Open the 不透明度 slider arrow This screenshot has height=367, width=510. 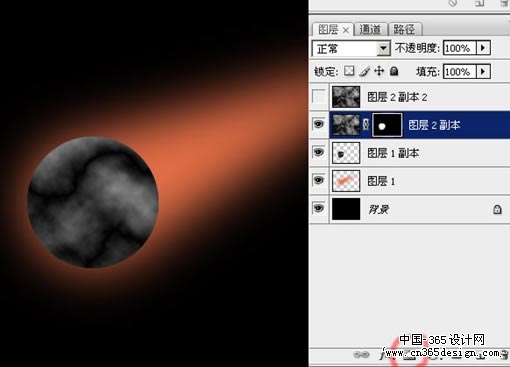tap(483, 48)
